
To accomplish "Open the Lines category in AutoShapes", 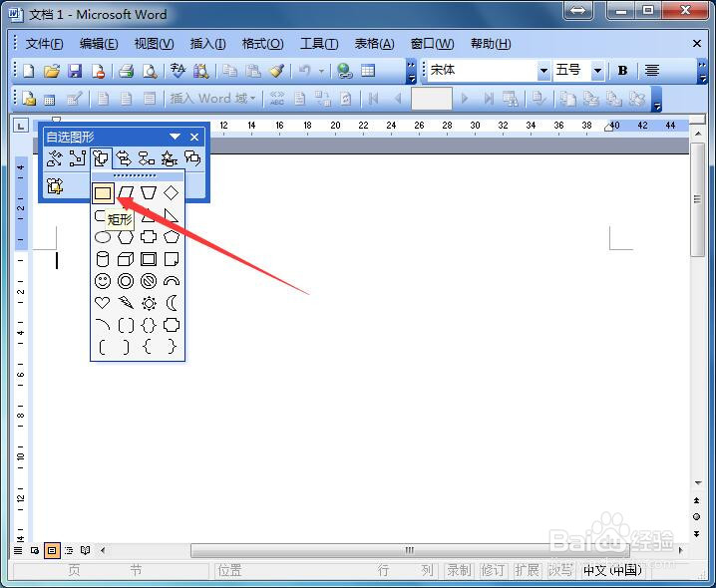I will pyautogui.click(x=55, y=158).
